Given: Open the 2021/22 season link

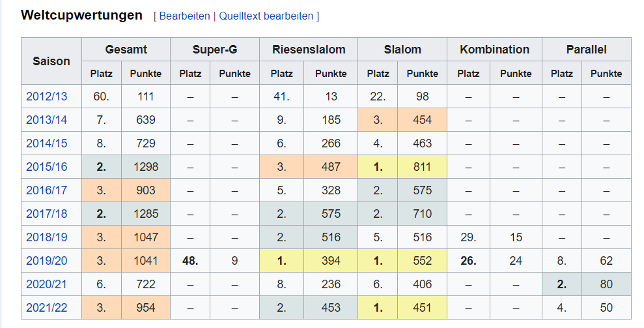Looking at the screenshot, I should [46, 307].
